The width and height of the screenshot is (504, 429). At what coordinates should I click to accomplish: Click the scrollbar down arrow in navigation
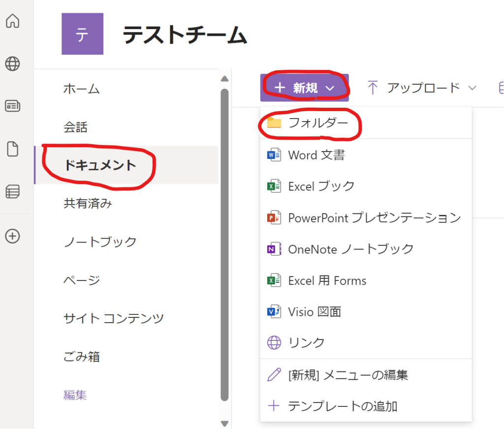click(x=225, y=423)
